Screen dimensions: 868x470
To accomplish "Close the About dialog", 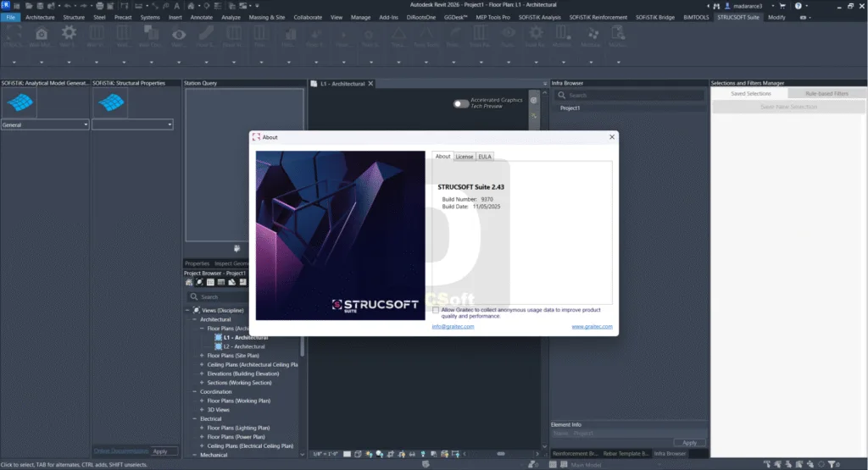I will point(612,137).
